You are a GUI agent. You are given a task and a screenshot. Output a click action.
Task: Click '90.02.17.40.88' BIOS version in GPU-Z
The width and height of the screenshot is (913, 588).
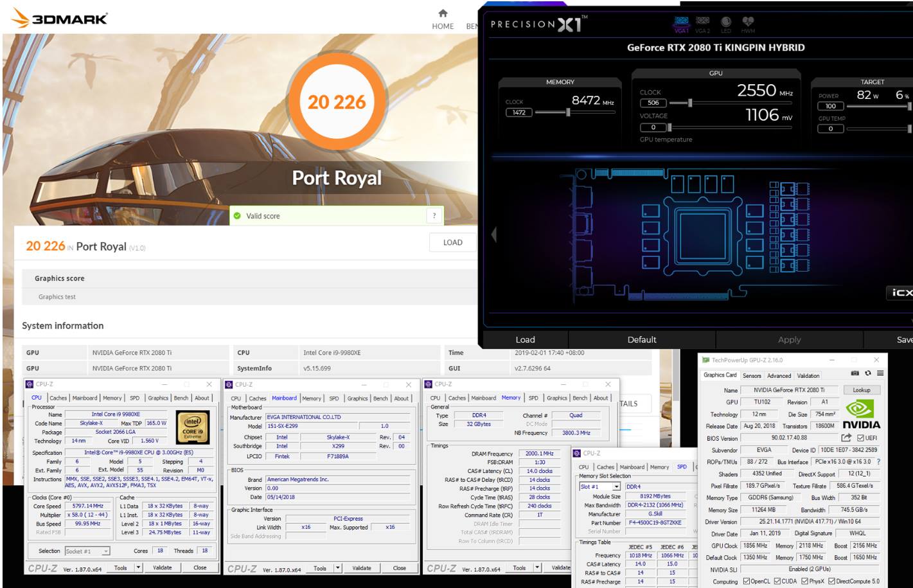point(789,438)
